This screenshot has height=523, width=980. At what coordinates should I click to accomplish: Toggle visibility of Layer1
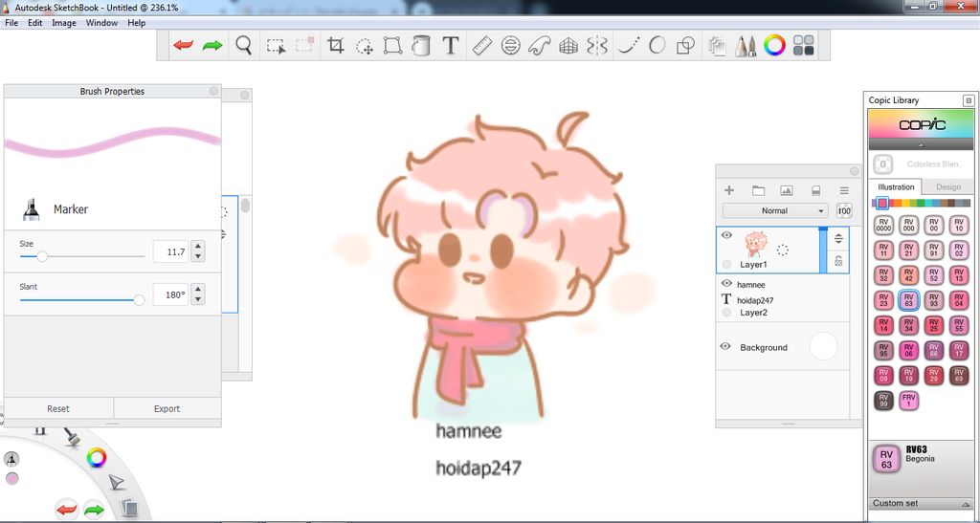point(726,235)
